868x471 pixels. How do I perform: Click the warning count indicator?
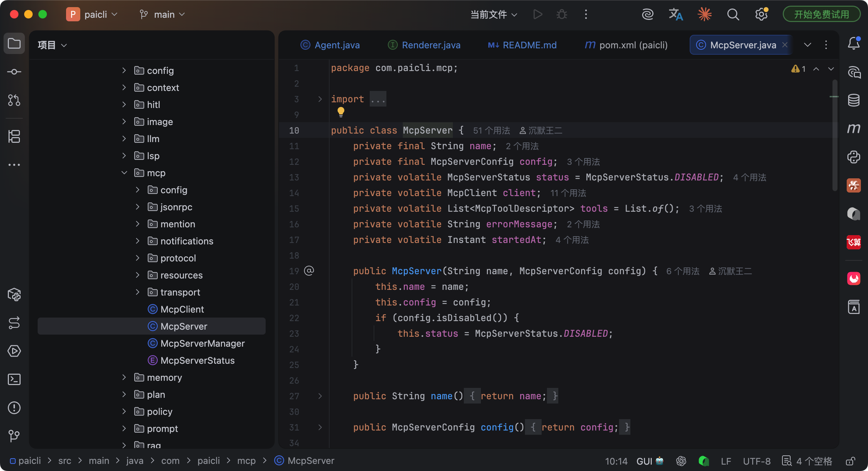click(798, 69)
